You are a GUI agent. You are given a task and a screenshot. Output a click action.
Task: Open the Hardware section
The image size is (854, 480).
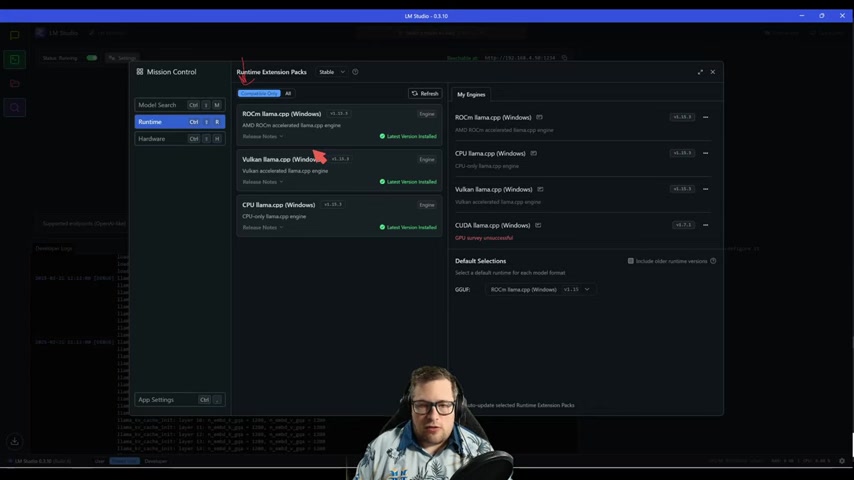tap(180, 139)
